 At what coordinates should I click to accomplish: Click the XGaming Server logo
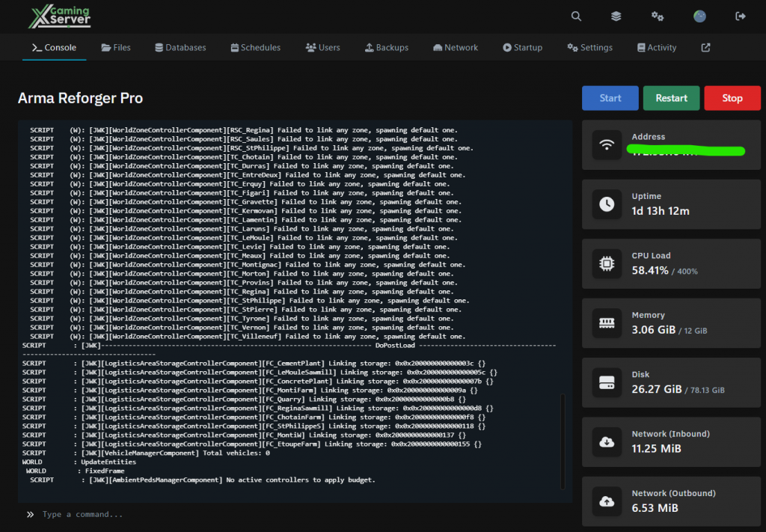(60, 16)
